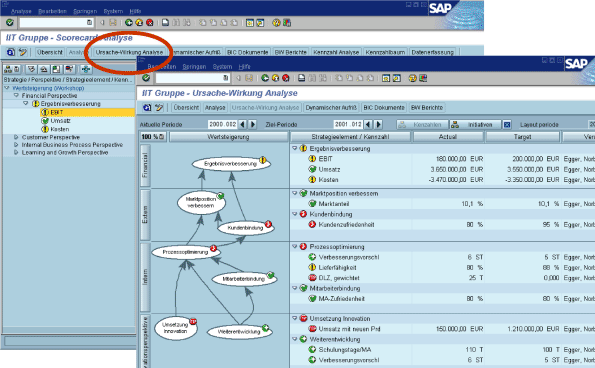595x368 pixels.
Task: Expand Learning and Growth Perspective node
Action: 16,152
